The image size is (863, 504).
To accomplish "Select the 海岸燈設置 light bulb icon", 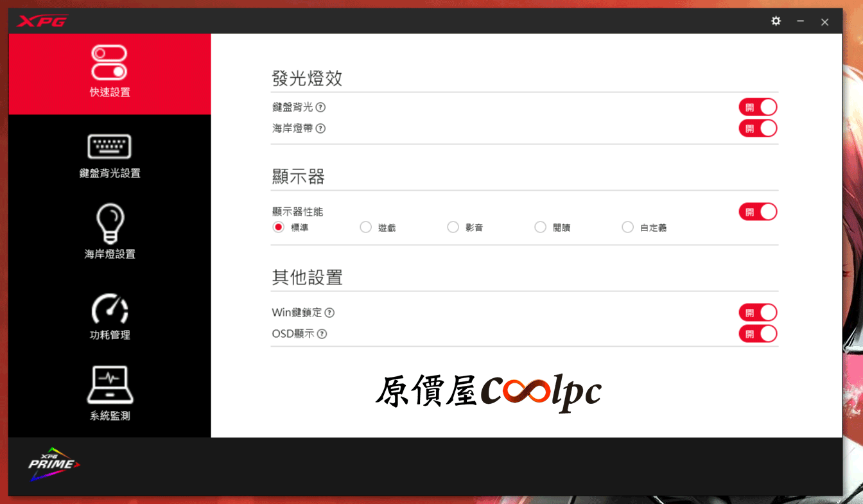I will 110,224.
